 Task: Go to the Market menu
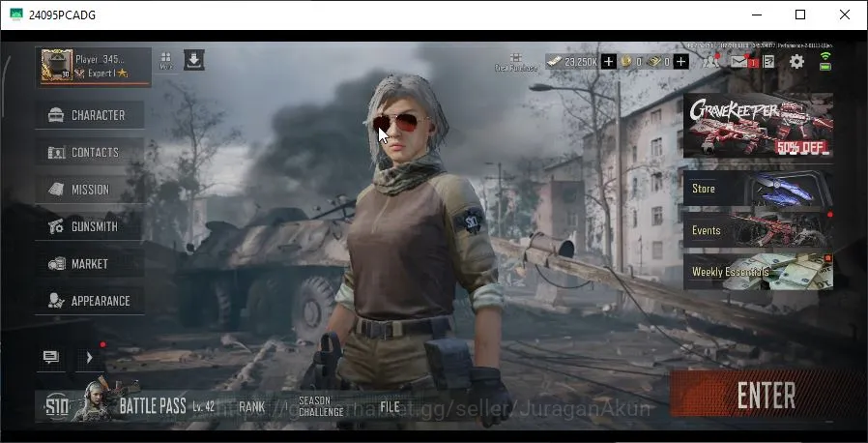pyautogui.click(x=90, y=264)
